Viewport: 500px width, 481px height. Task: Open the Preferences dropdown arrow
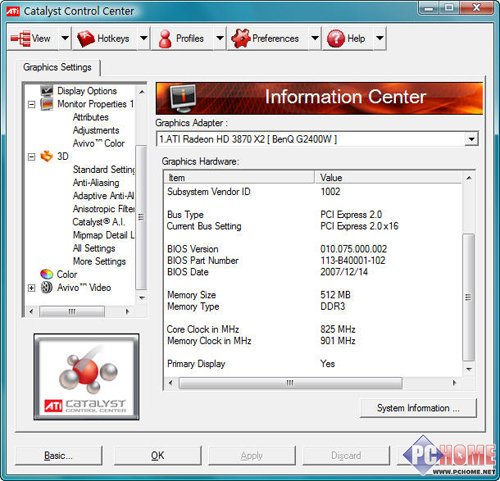click(x=315, y=38)
